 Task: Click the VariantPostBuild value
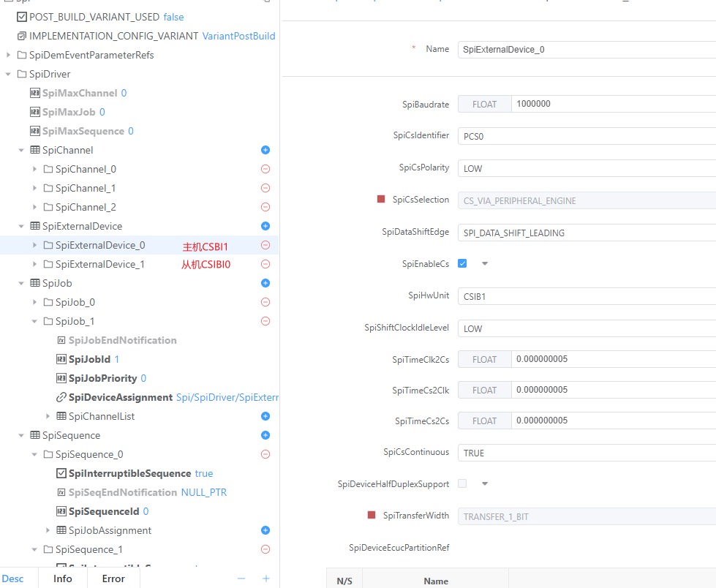coord(238,36)
